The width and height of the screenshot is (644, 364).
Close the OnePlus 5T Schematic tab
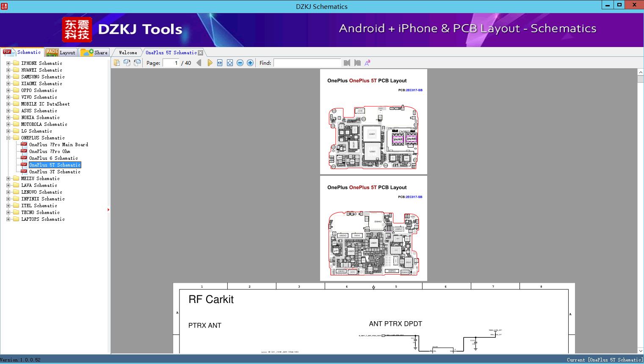click(x=201, y=53)
